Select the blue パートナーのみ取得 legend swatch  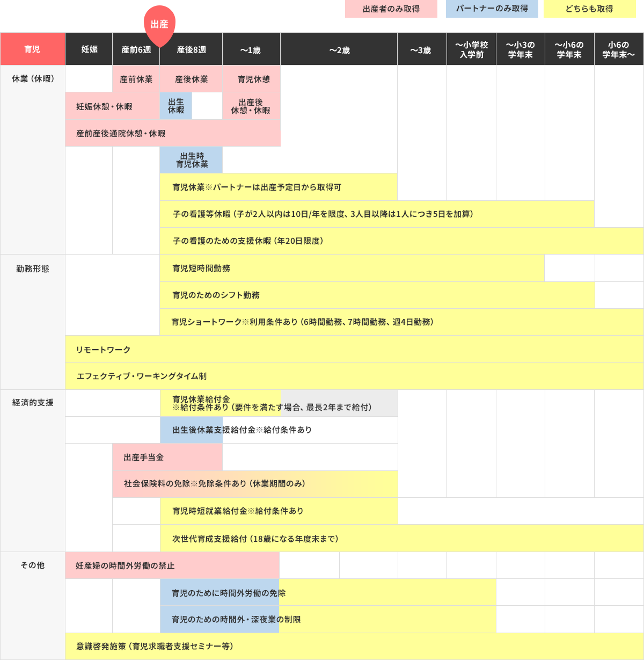[492, 9]
